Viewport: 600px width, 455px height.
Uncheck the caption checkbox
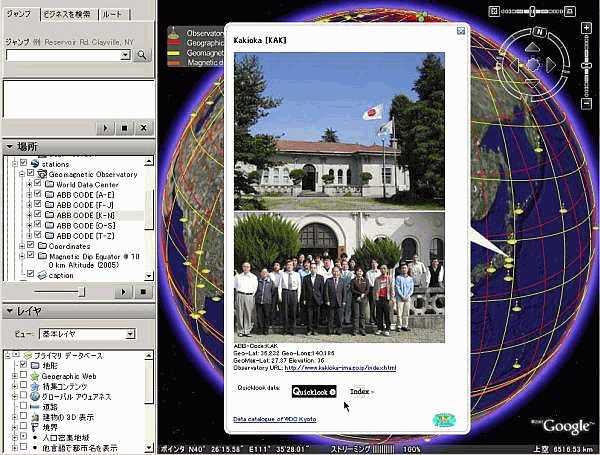31,274
